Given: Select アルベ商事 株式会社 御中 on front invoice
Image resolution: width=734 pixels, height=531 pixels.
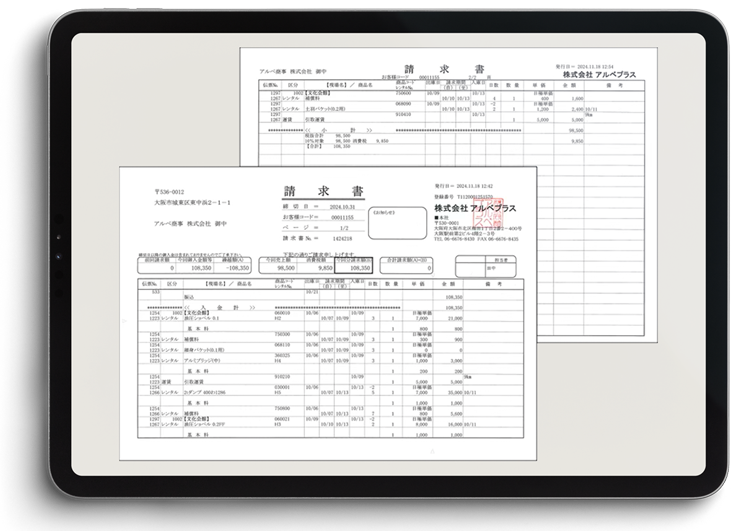Looking at the screenshot, I should (190, 224).
